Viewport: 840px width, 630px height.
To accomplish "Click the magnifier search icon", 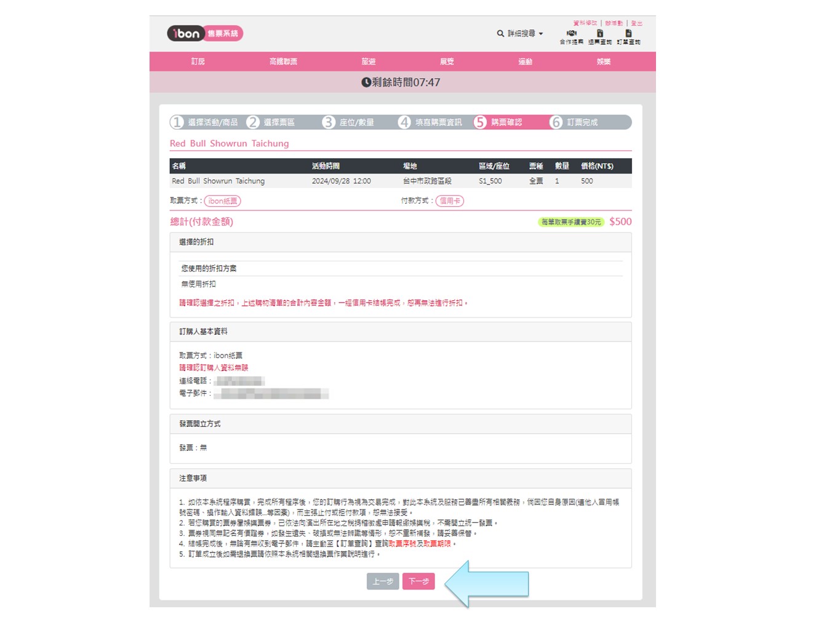I will pos(500,33).
